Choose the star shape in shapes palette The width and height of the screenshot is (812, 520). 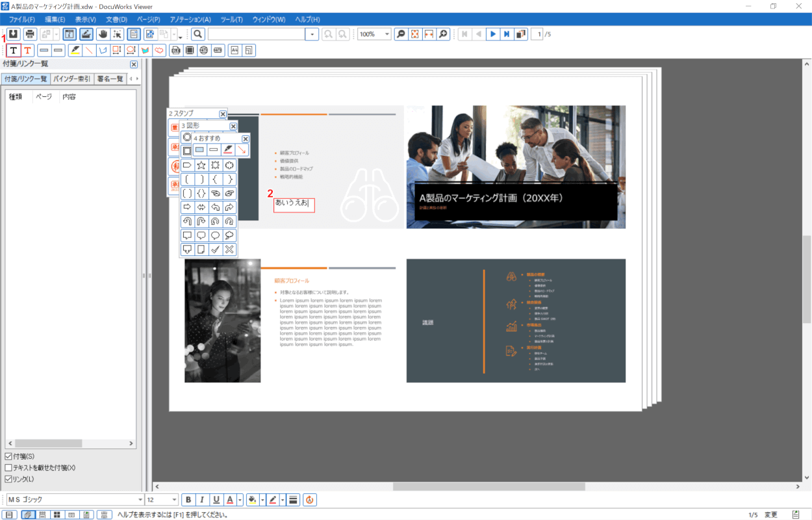tap(201, 165)
